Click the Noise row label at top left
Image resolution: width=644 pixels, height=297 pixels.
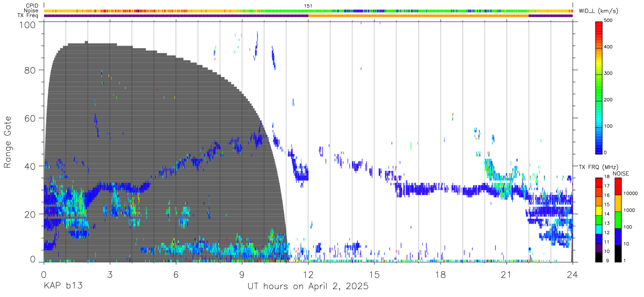(x=32, y=10)
